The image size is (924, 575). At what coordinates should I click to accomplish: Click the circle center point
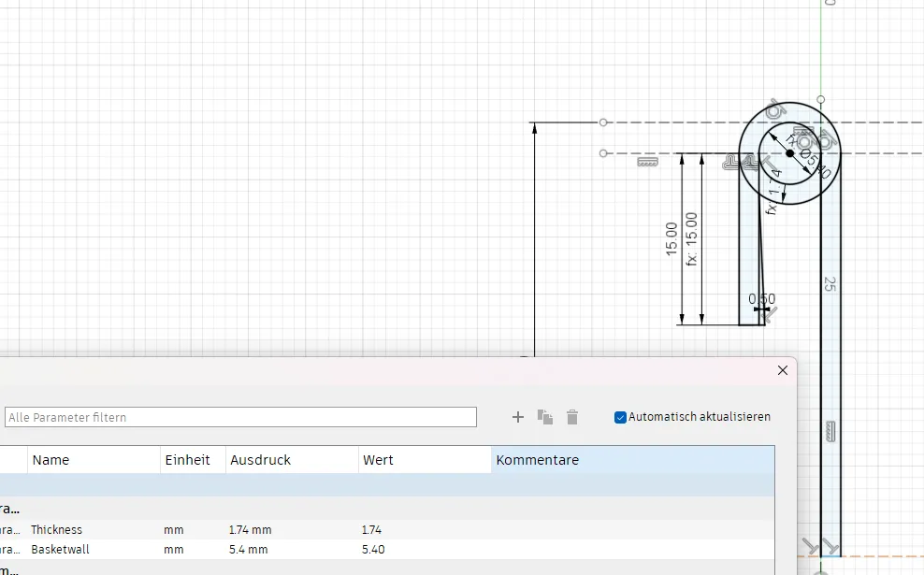click(x=790, y=153)
